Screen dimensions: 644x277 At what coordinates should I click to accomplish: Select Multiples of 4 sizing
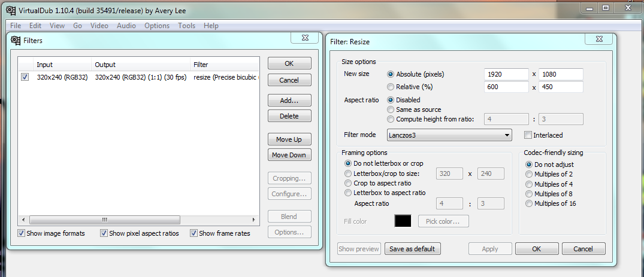pyautogui.click(x=529, y=184)
